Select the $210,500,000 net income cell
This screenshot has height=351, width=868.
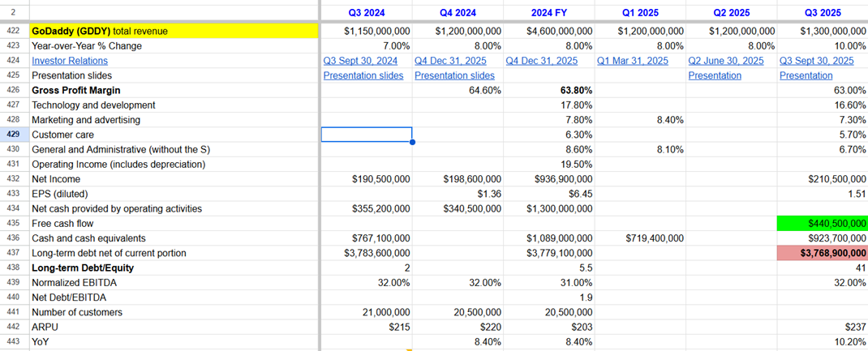(823, 179)
